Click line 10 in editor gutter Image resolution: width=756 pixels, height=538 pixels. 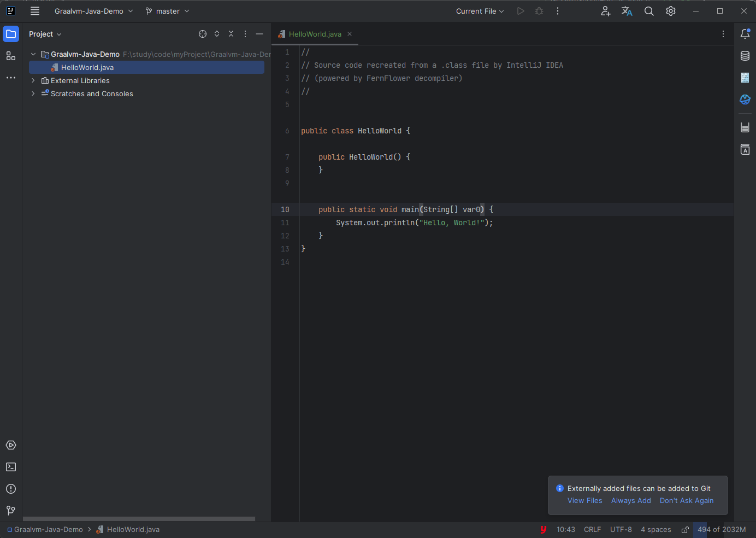click(x=285, y=209)
